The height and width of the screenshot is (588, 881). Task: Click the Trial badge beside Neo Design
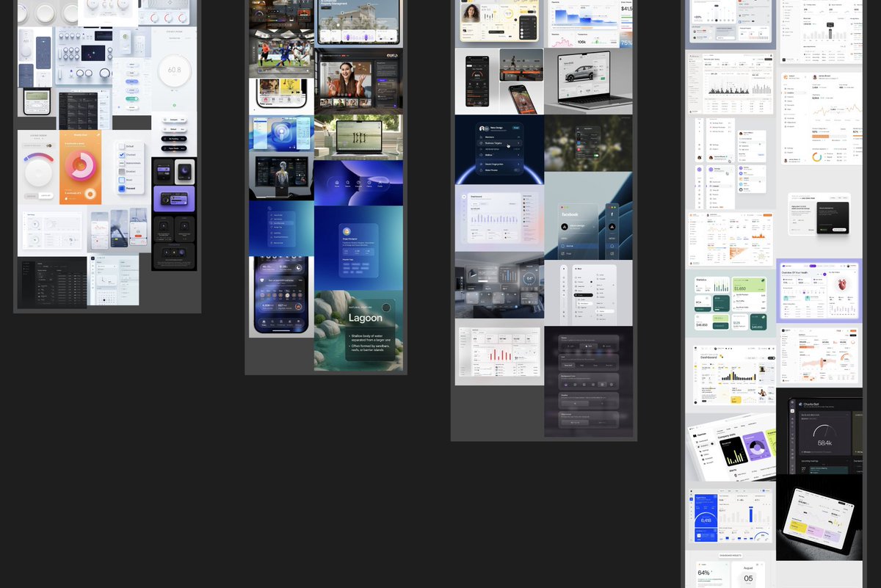(516, 128)
